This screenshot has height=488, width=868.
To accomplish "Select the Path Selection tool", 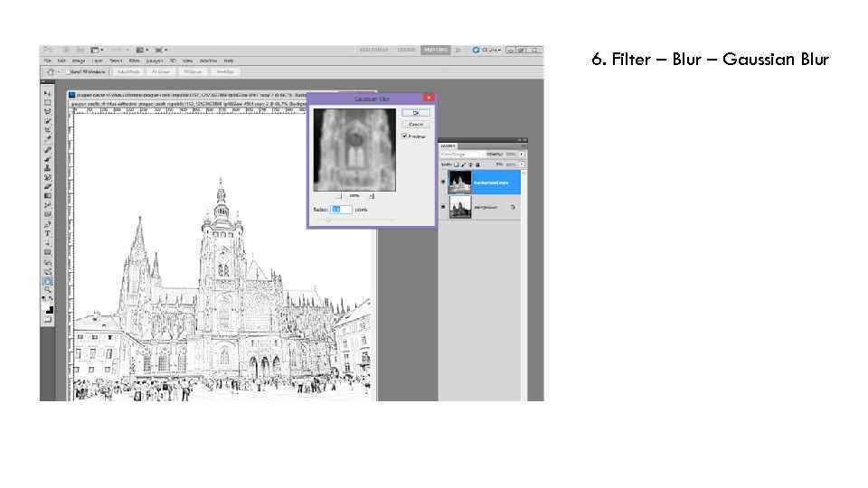I will click(x=48, y=243).
